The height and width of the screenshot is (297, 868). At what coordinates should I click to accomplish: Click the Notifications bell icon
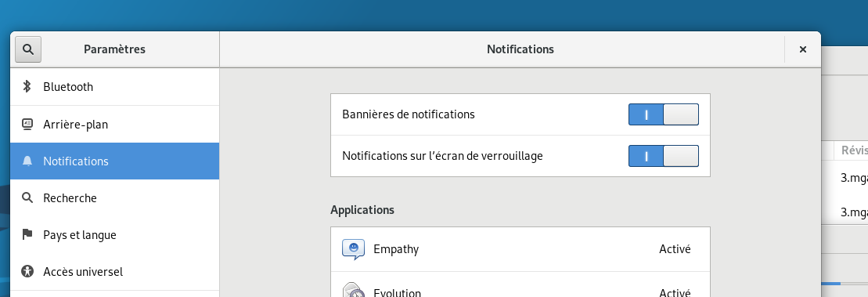click(x=27, y=161)
